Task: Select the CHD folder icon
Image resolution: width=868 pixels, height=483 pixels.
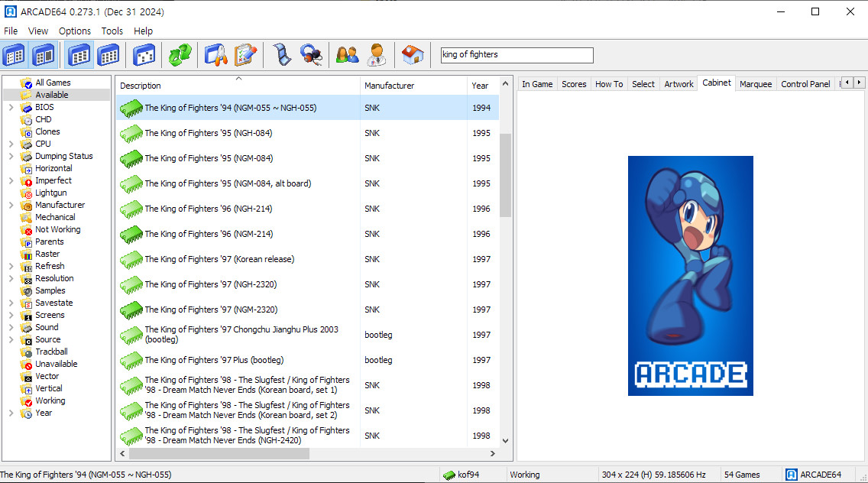Action: (x=26, y=120)
